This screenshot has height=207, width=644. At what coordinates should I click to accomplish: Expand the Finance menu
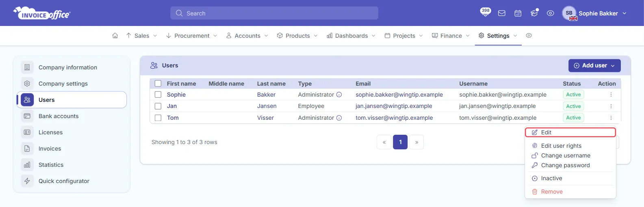451,36
